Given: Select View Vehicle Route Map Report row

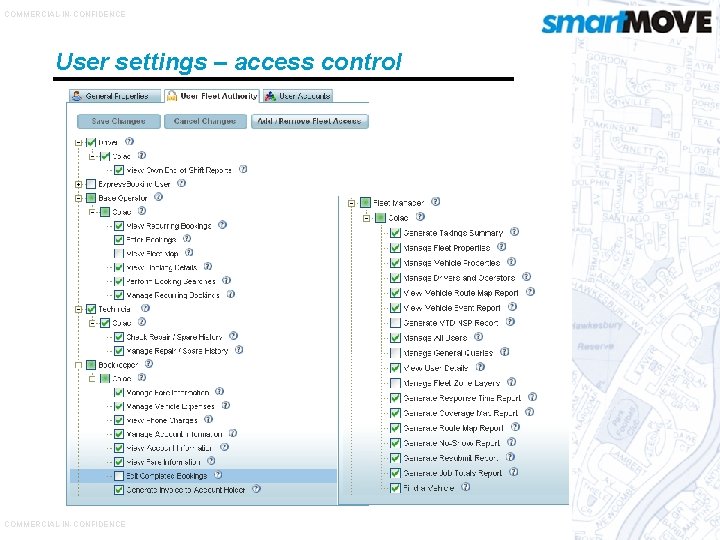Looking at the screenshot, I should tap(461, 293).
